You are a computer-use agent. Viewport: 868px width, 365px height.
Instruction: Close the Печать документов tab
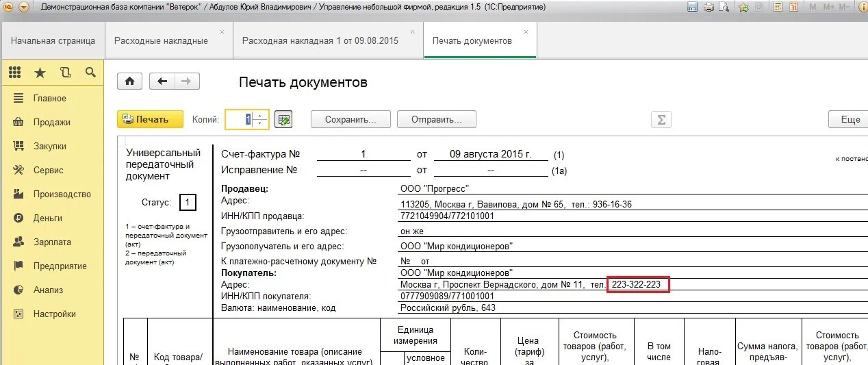(526, 32)
